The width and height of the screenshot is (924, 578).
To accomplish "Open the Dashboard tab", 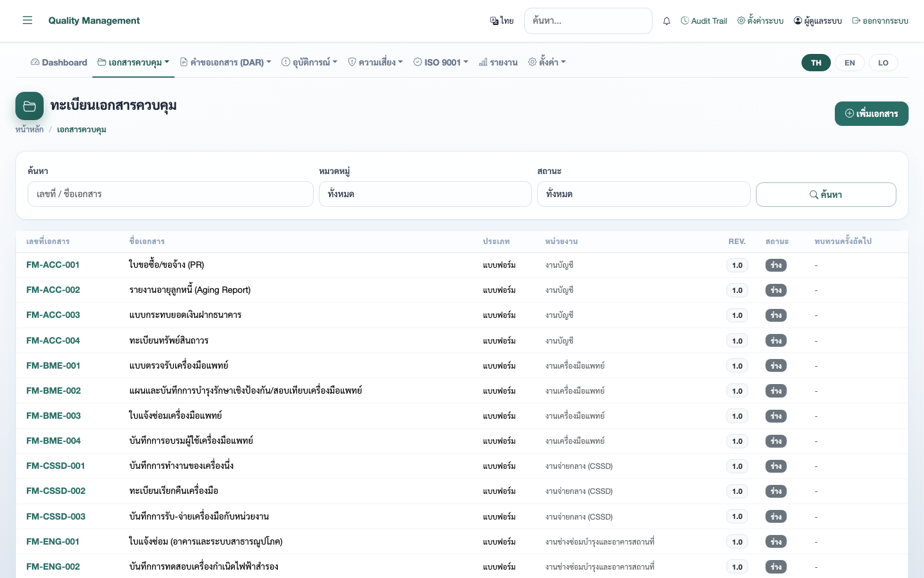I will click(59, 62).
